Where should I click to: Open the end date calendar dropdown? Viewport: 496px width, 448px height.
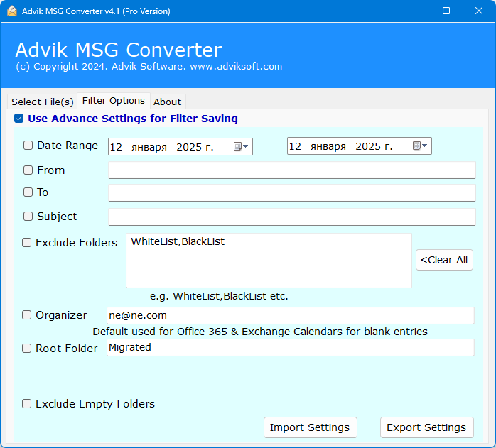point(420,146)
